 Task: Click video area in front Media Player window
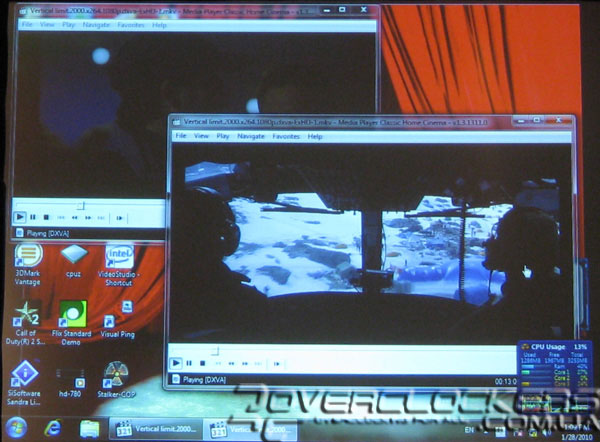point(370,244)
